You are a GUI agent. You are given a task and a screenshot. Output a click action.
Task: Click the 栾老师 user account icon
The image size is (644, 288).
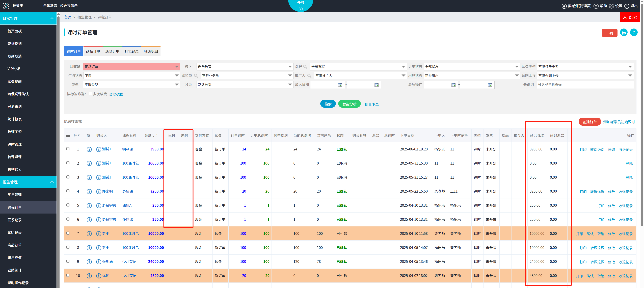point(564,6)
